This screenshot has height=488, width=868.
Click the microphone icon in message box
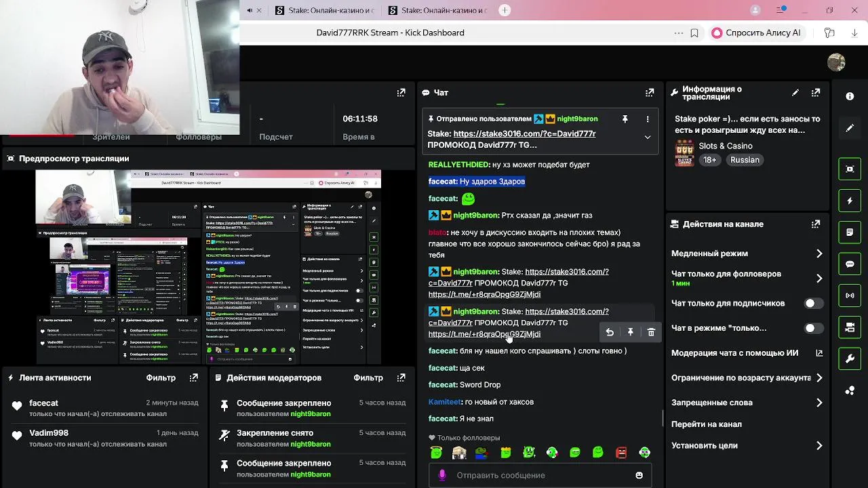(442, 475)
